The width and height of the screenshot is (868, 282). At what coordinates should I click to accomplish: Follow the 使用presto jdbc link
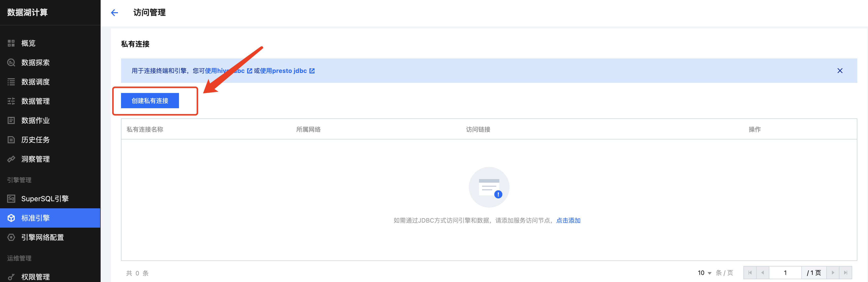[283, 71]
